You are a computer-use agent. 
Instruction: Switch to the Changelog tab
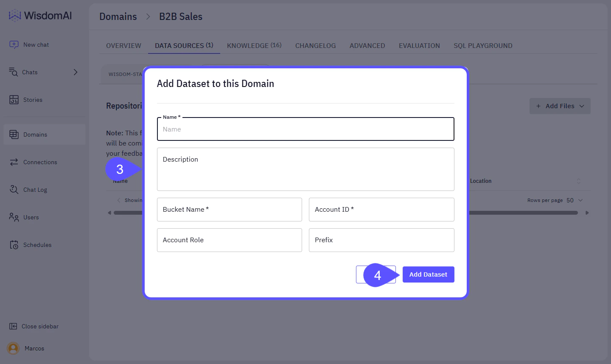315,45
